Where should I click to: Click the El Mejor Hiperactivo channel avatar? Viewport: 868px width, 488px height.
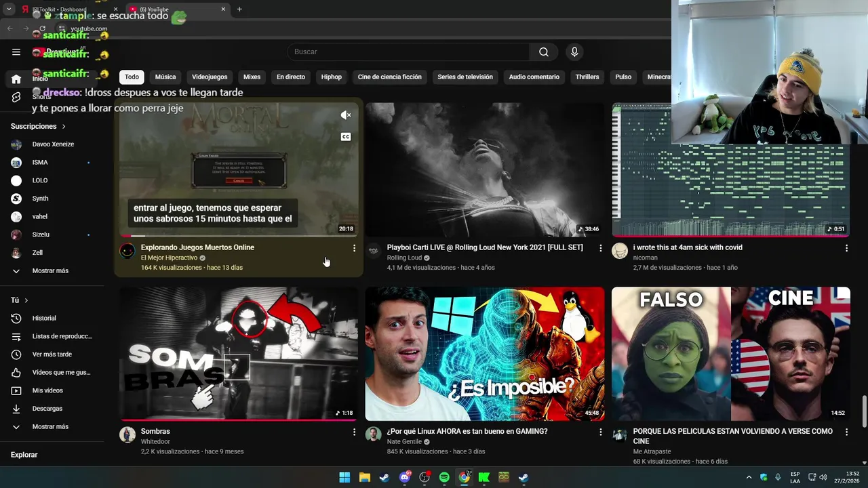(127, 251)
